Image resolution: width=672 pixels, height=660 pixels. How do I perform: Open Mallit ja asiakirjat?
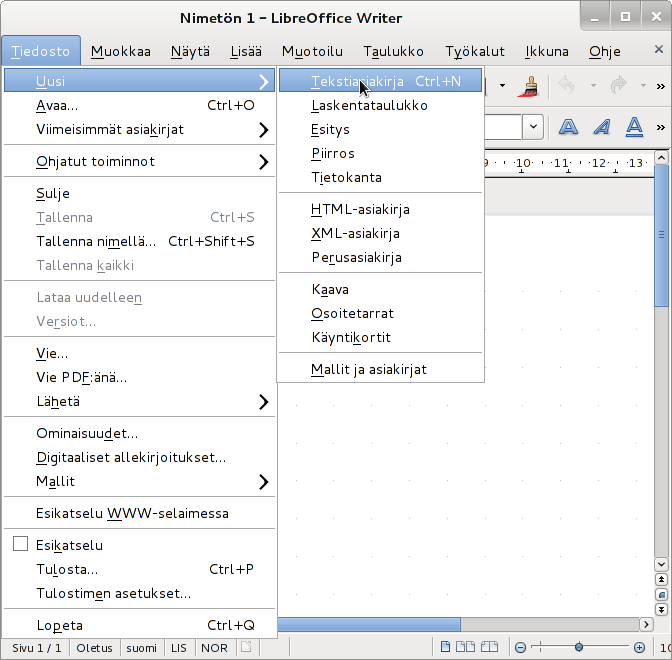(381, 369)
